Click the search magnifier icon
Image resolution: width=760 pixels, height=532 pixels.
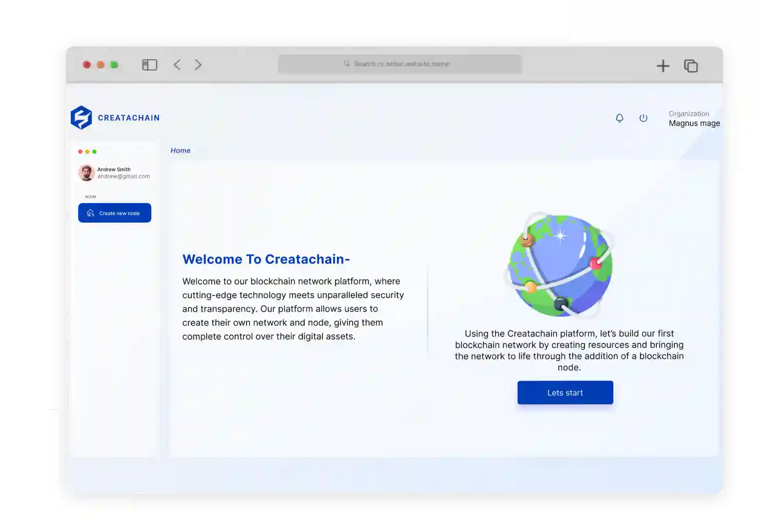click(347, 64)
